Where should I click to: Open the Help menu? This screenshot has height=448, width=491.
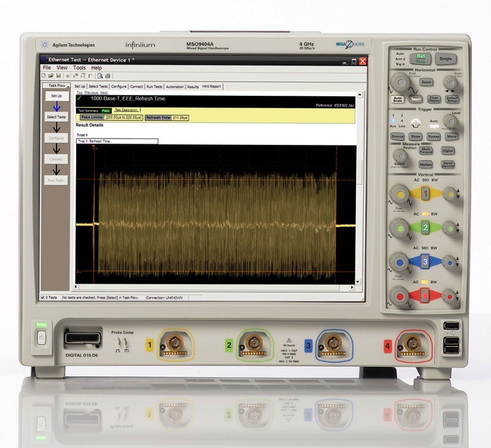click(x=96, y=68)
